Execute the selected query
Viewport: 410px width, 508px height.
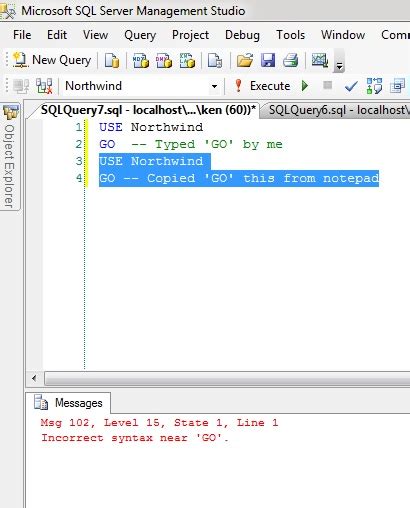pyautogui.click(x=262, y=86)
